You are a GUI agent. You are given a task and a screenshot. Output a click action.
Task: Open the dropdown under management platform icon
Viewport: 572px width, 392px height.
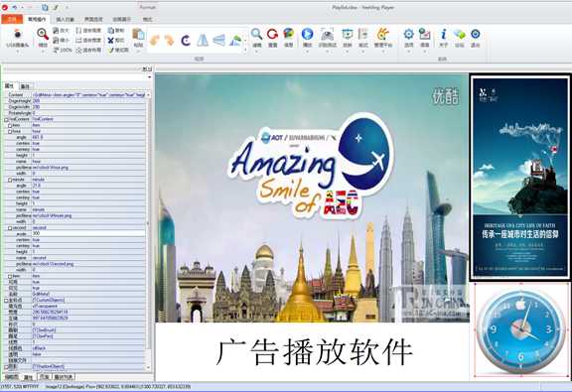382,52
